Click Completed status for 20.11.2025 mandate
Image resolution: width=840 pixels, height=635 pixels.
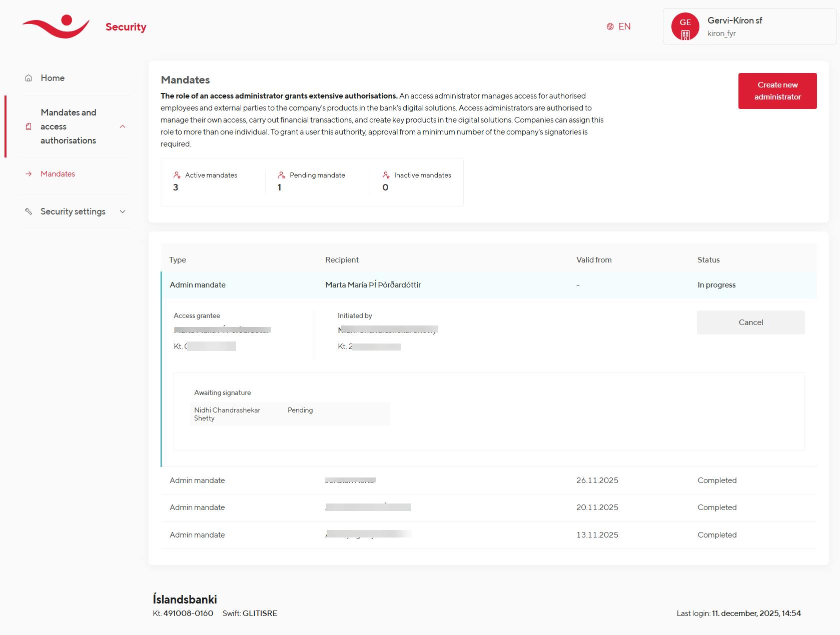click(x=717, y=507)
